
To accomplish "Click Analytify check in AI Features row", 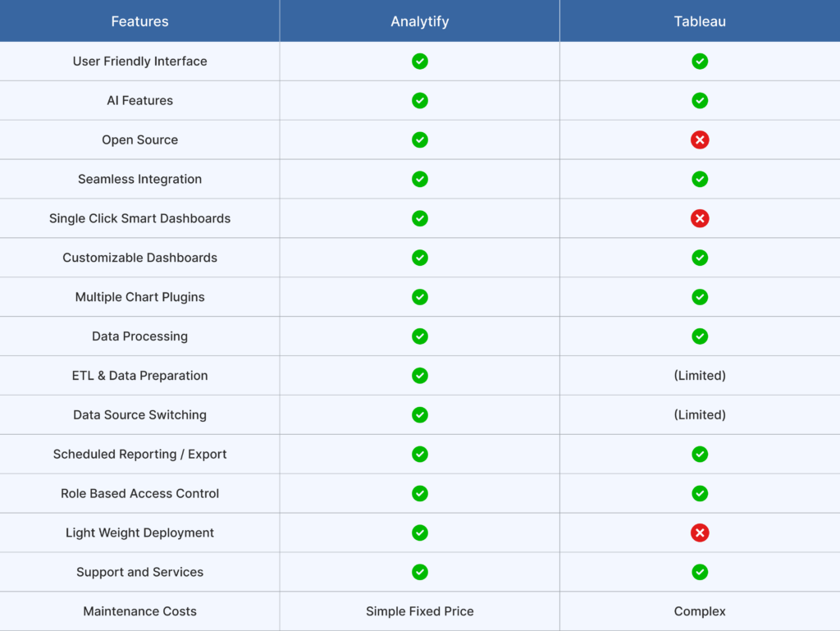I will point(420,100).
